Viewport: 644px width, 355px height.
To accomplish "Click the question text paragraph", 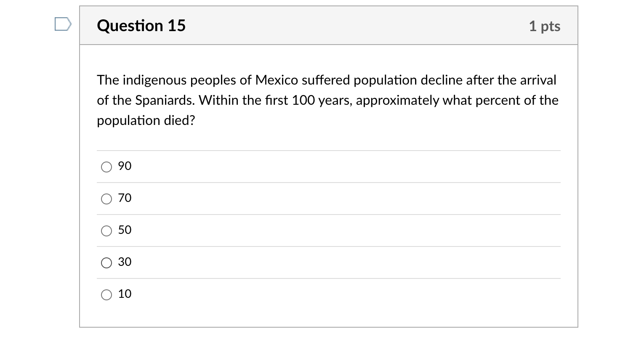I will click(327, 100).
